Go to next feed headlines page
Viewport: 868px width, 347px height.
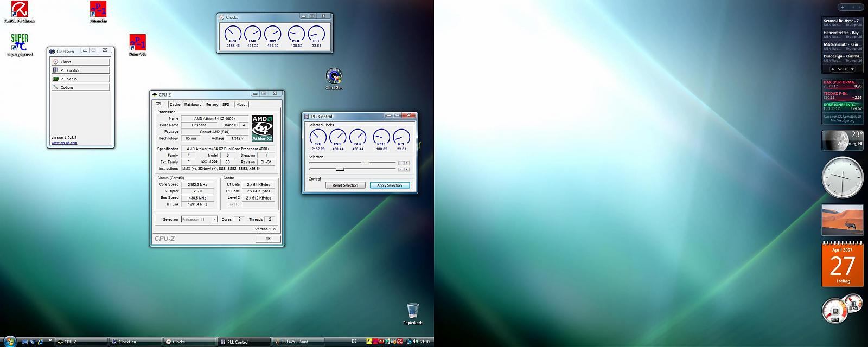tap(852, 69)
